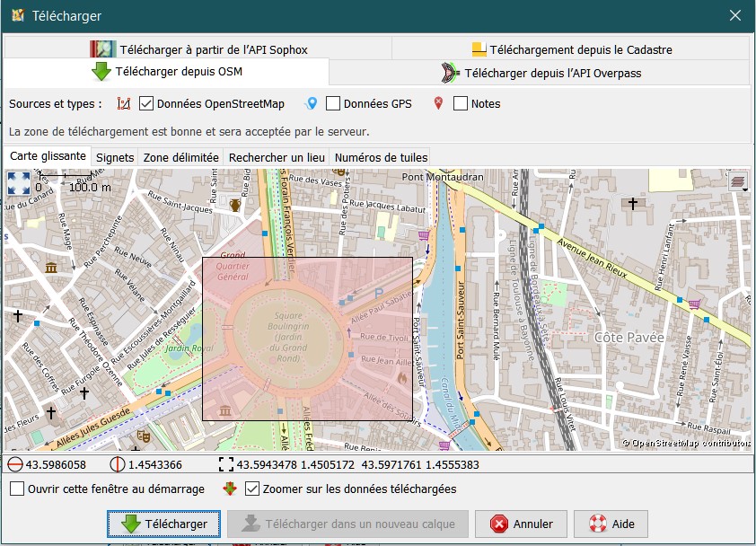The width and height of the screenshot is (756, 546).
Task: Click the church cross near Rue Henri Lanfant
Action: click(633, 203)
